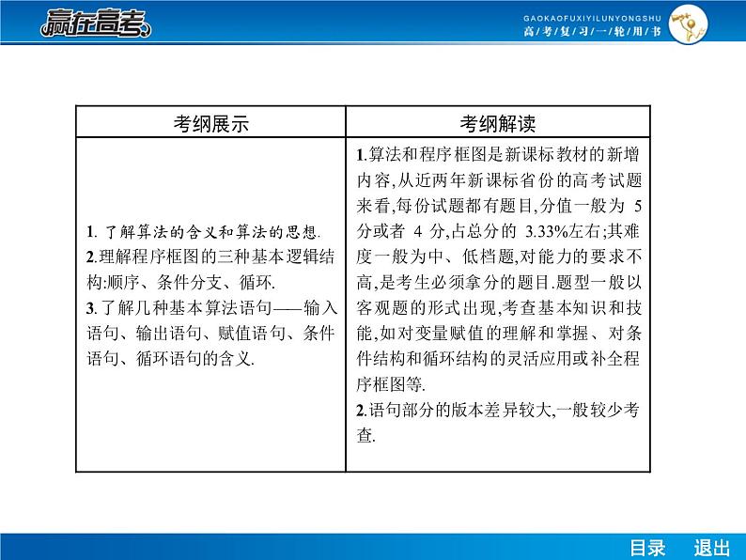Image resolution: width=746 pixels, height=560 pixels.
Task: Click the 退出 button
Action: (x=712, y=548)
